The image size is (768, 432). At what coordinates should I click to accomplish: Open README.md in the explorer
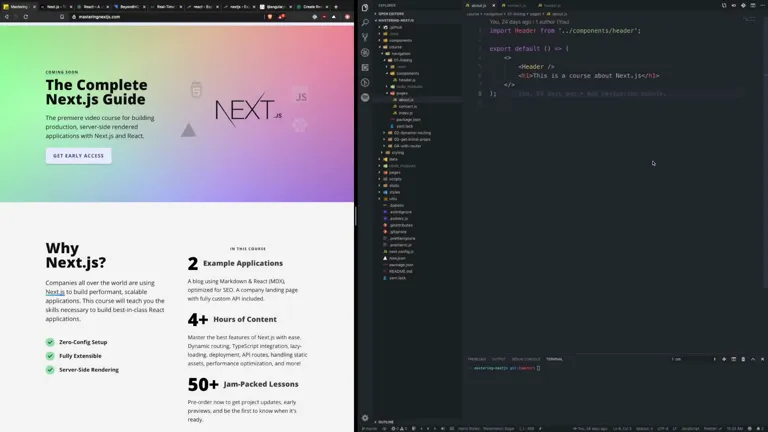400,271
